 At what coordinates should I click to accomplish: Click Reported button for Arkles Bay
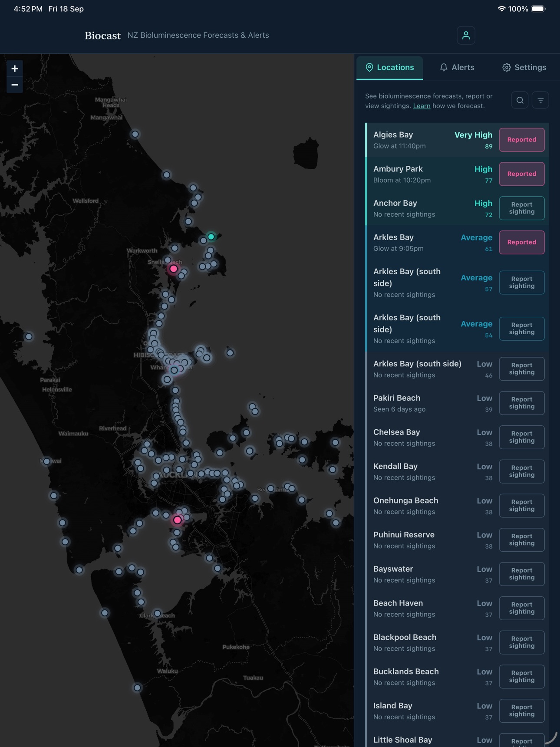[522, 242]
